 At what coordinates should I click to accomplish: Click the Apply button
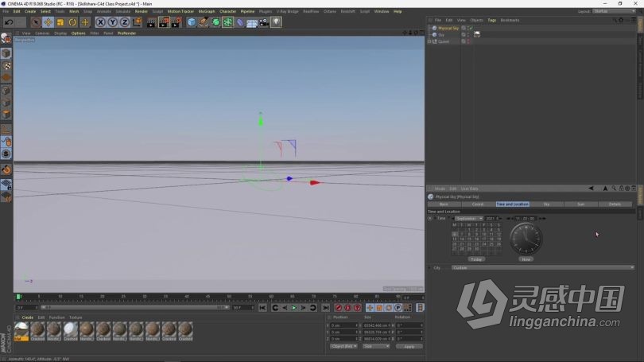pyautogui.click(x=409, y=346)
